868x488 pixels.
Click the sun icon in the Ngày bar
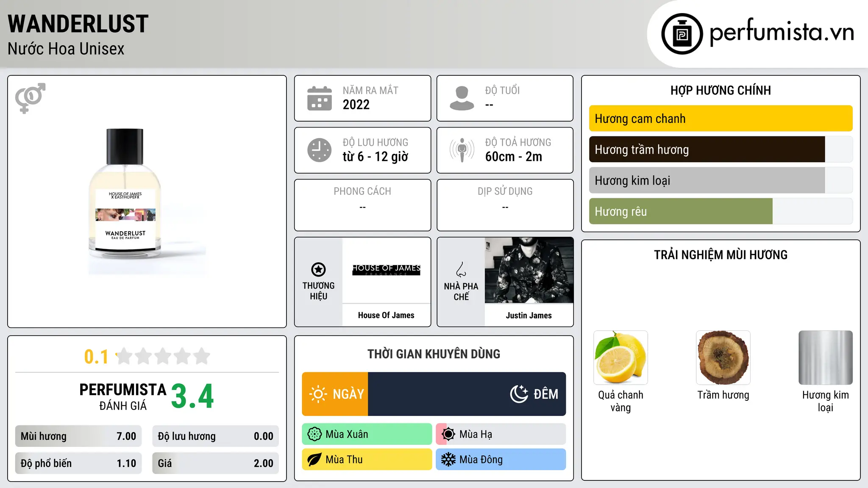[x=318, y=394]
